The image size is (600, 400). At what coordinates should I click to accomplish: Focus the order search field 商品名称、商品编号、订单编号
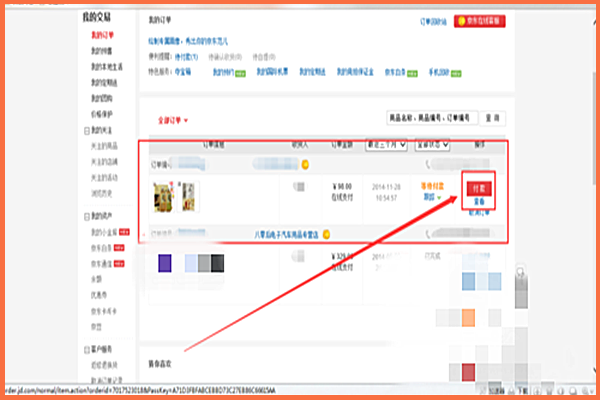point(432,118)
